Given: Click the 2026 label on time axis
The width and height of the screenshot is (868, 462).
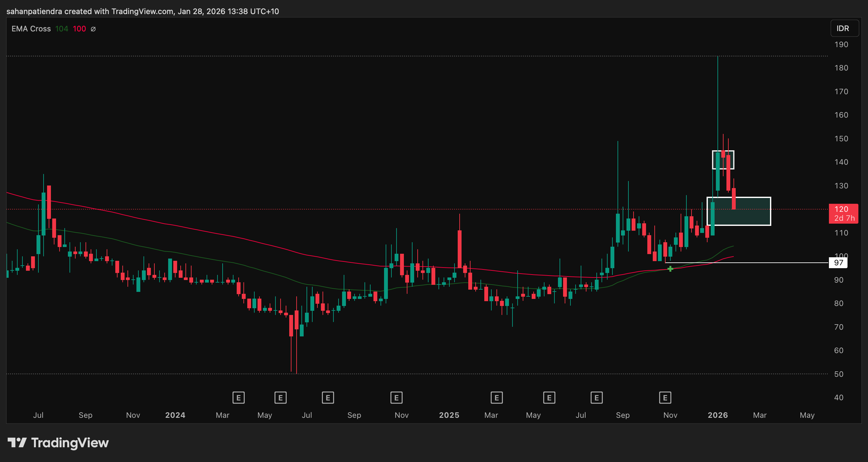Looking at the screenshot, I should 717,415.
